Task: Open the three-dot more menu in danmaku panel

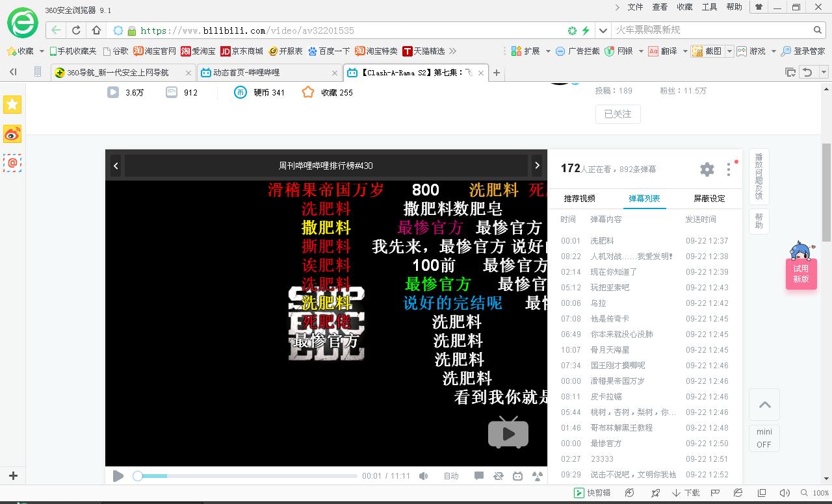Action: click(x=729, y=170)
